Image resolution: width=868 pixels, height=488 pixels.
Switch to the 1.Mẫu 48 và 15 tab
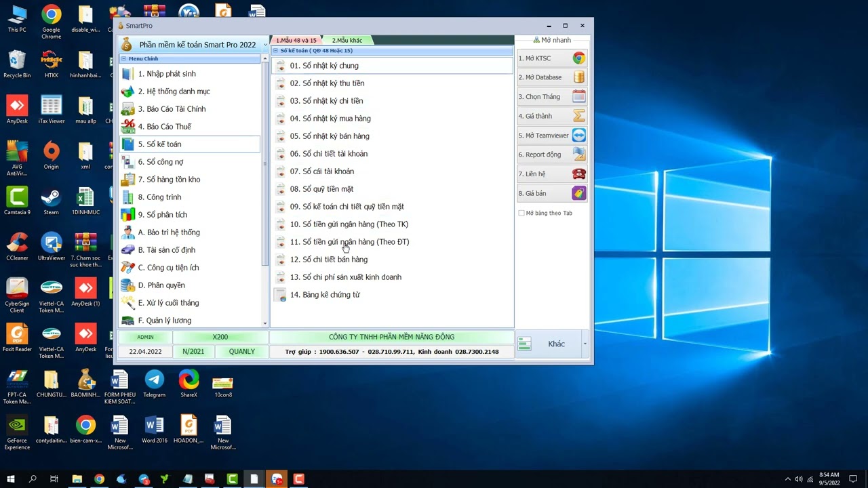pos(296,41)
